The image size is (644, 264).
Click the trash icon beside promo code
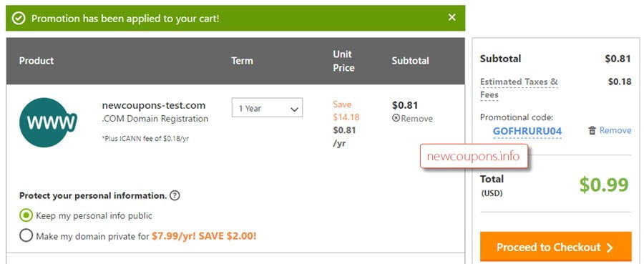592,130
